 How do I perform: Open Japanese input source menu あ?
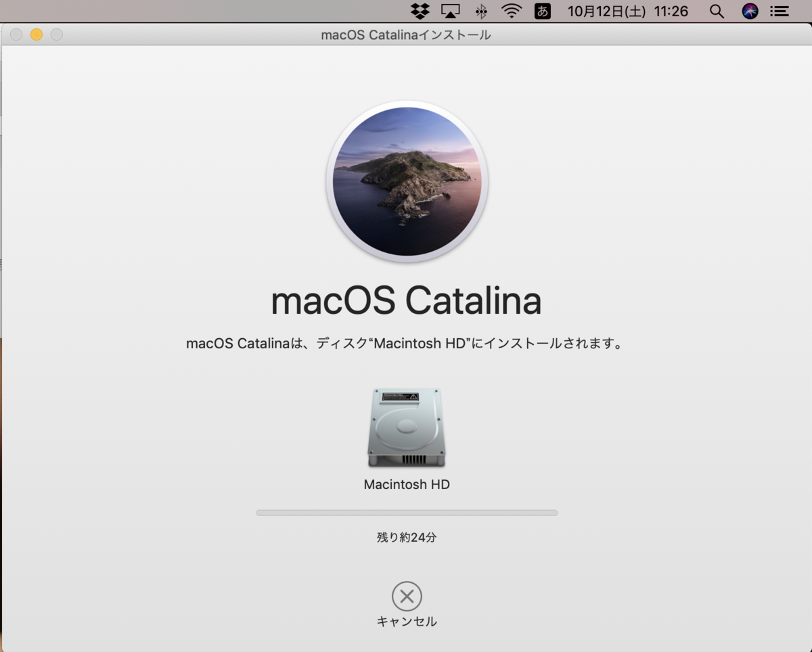543,11
